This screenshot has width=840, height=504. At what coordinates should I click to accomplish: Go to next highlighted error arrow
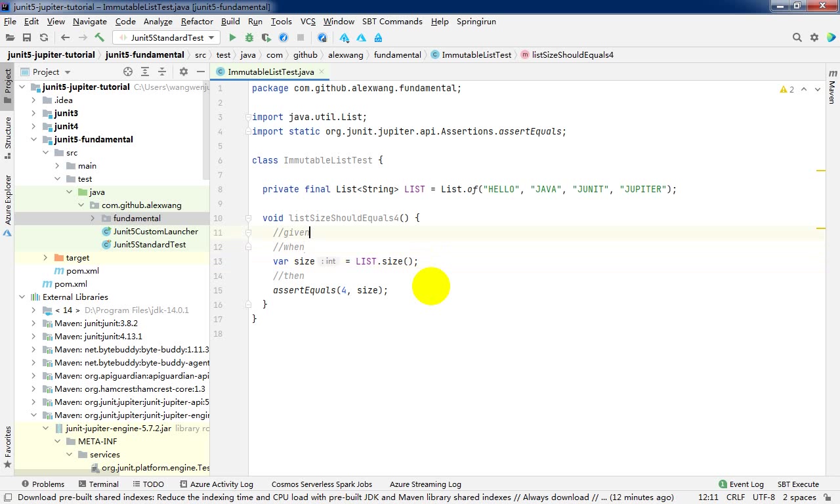tap(818, 89)
